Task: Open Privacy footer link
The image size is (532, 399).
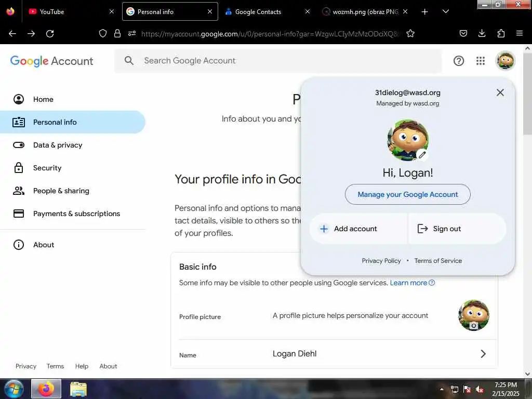Action: click(26, 366)
